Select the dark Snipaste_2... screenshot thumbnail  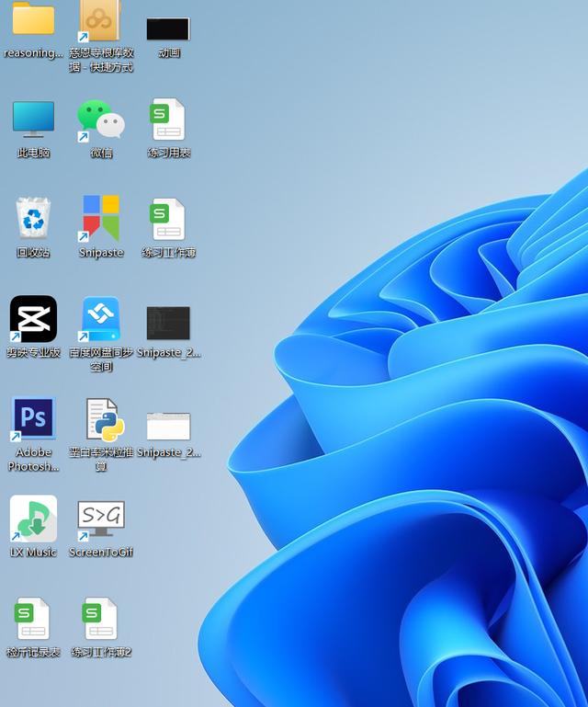pos(168,323)
